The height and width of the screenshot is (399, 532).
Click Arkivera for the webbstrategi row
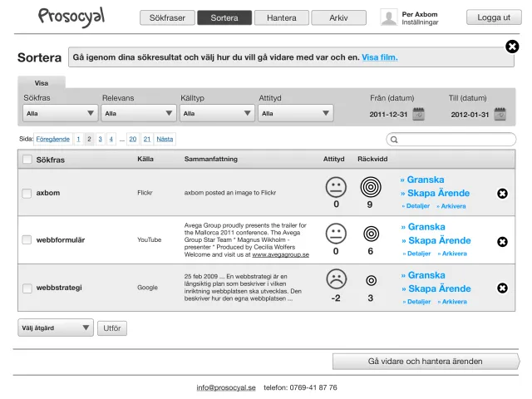(x=452, y=302)
